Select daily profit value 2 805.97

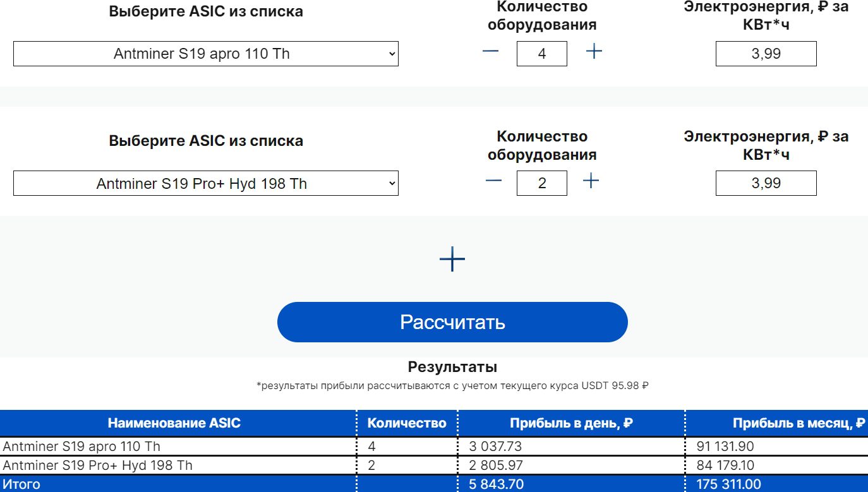click(496, 465)
